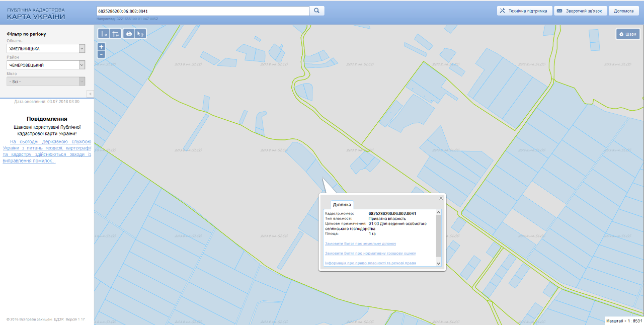This screenshot has height=325, width=644.
Task: Focus the cadastral number search field
Action: pos(202,11)
